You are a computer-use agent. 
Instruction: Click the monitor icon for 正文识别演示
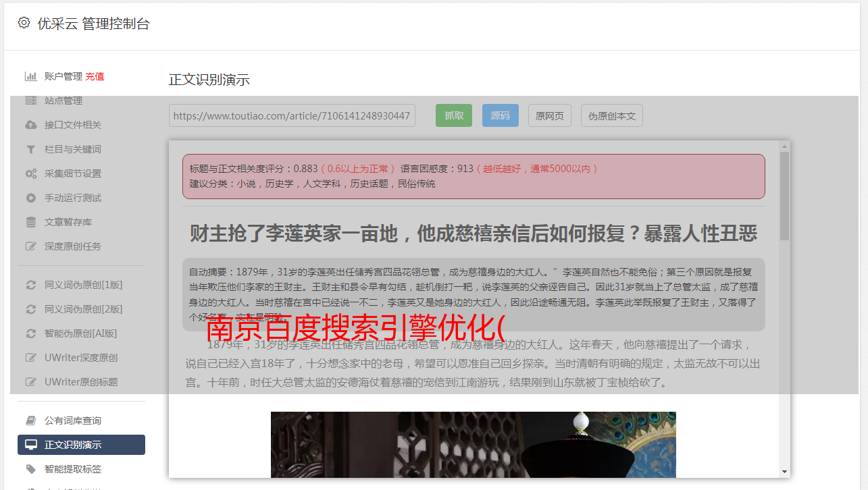point(30,445)
